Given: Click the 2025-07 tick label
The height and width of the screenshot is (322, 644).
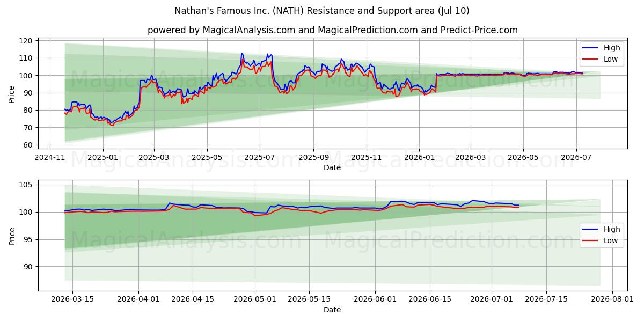Looking at the screenshot, I should 260,158.
